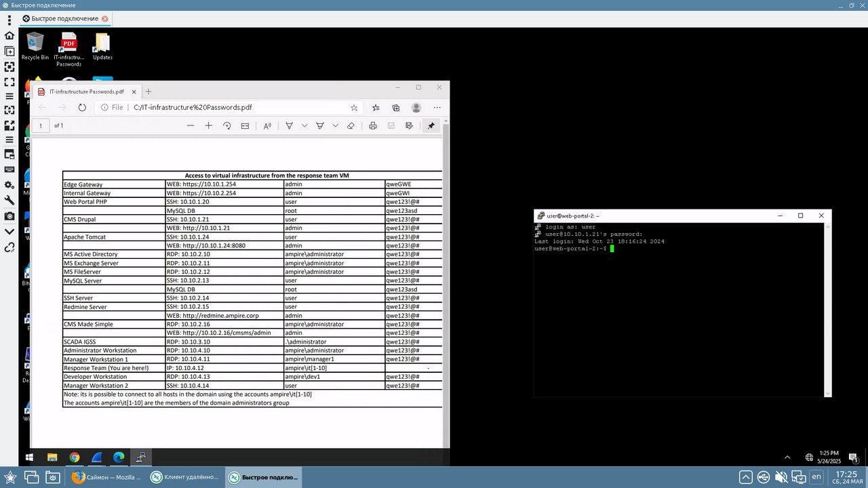Expand the downward chevron in the left sidebar
Image resolution: width=868 pixels, height=488 pixels.
(x=9, y=231)
